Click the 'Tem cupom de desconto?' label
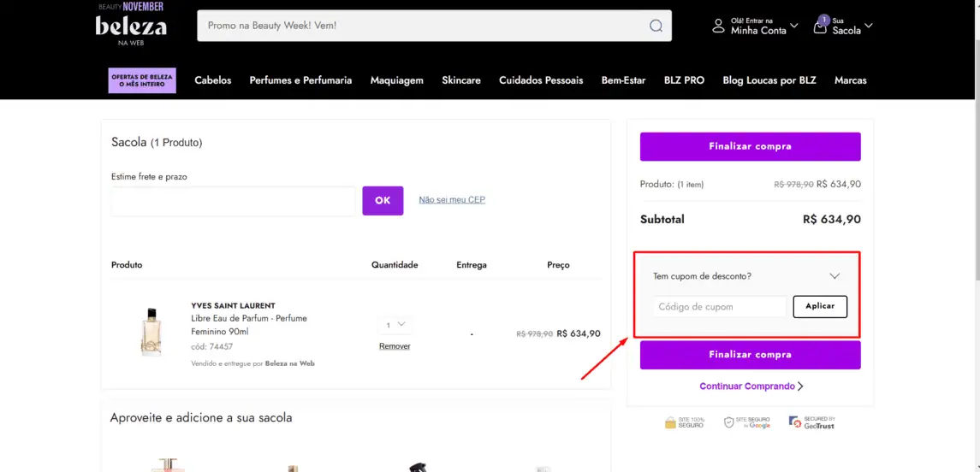Viewport: 980px width, 472px height. click(702, 276)
